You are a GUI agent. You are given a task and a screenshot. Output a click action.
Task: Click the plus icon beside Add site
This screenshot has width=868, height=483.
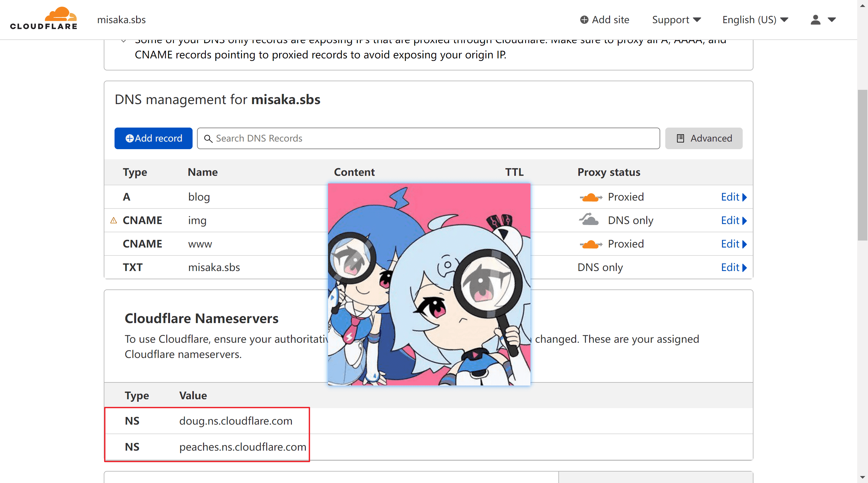(x=584, y=20)
